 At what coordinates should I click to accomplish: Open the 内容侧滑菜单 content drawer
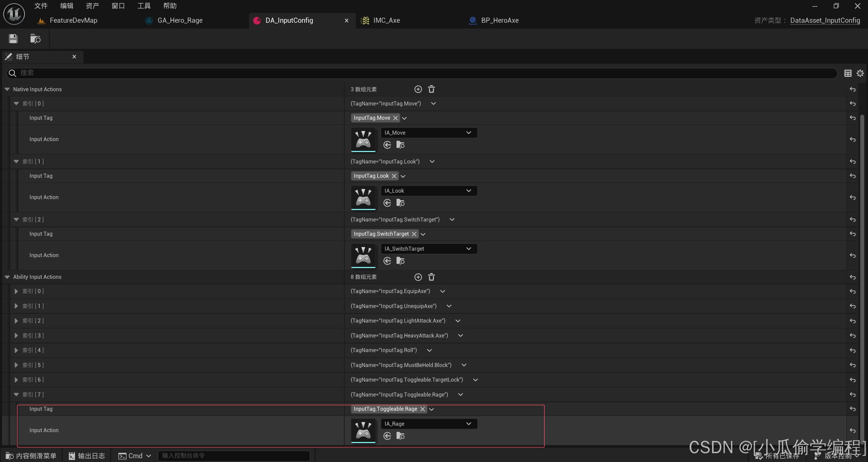click(x=31, y=456)
